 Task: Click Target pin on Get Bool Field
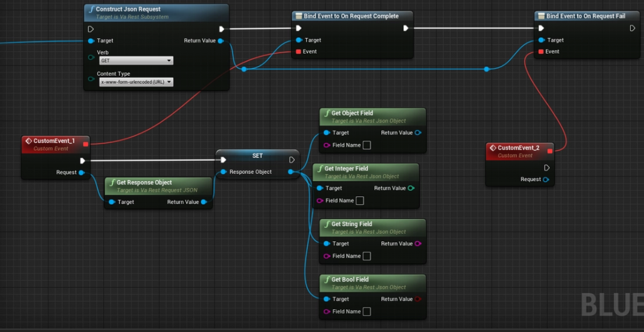[x=326, y=299]
